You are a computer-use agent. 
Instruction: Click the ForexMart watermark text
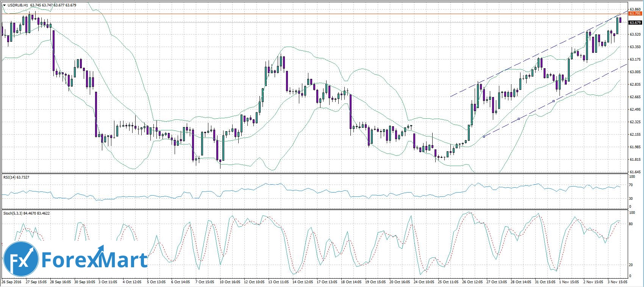click(94, 260)
